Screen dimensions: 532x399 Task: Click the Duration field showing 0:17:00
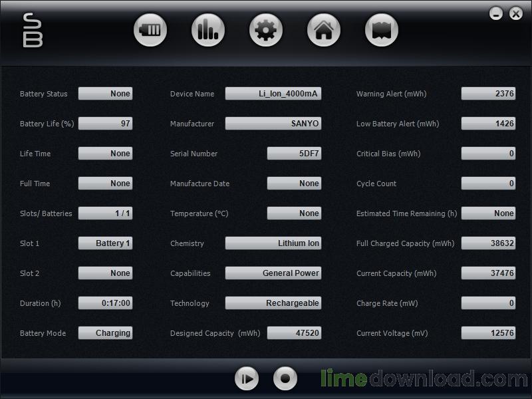coord(105,303)
